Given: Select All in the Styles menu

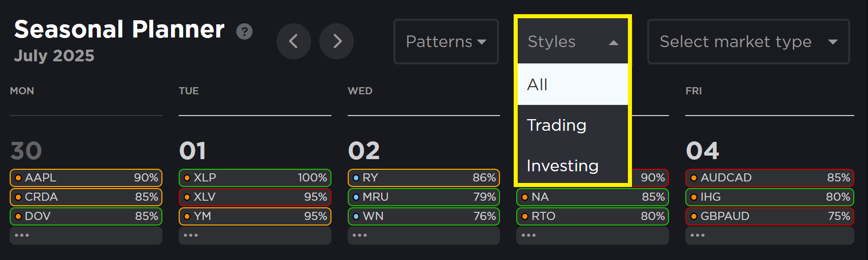Looking at the screenshot, I should [573, 84].
